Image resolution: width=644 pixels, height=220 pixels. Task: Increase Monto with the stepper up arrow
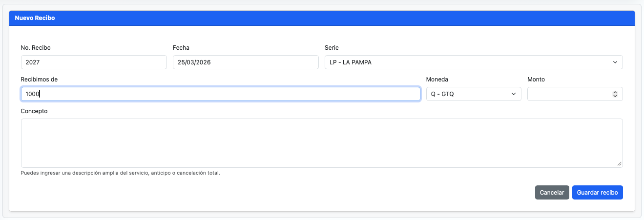[x=615, y=92]
